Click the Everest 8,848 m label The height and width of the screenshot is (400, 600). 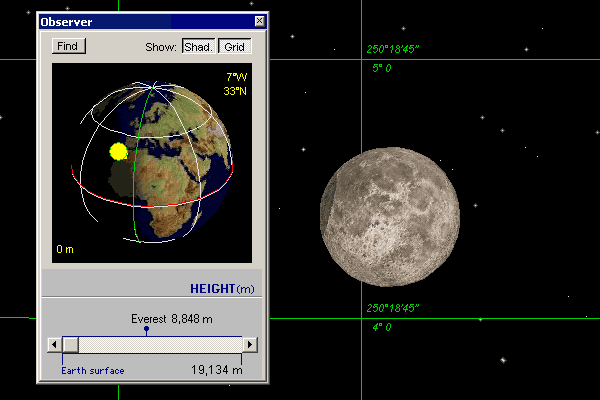[x=171, y=319]
